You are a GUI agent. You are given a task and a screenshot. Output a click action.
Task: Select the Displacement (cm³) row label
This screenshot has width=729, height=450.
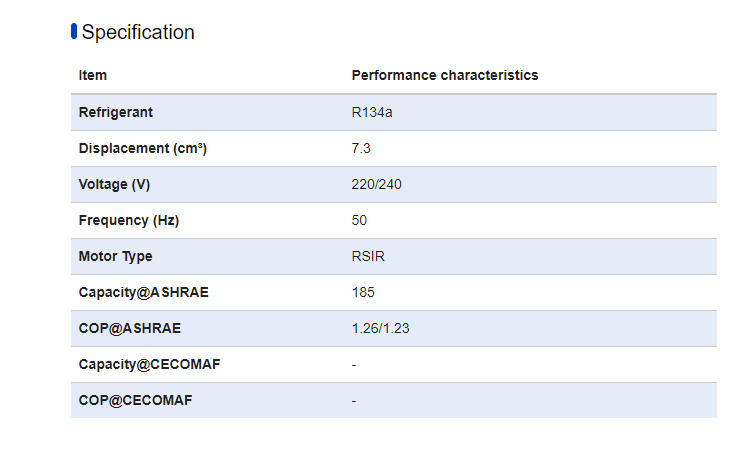coord(142,148)
